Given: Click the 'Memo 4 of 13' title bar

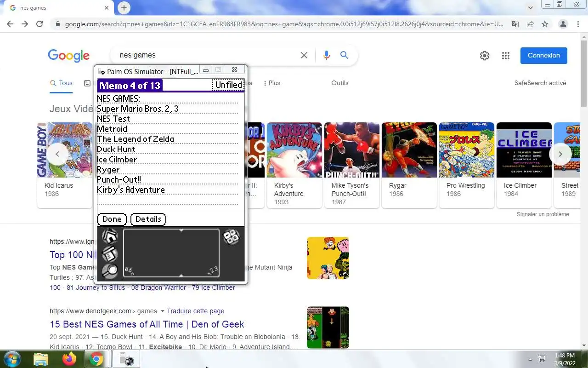Looking at the screenshot, I should point(130,85).
